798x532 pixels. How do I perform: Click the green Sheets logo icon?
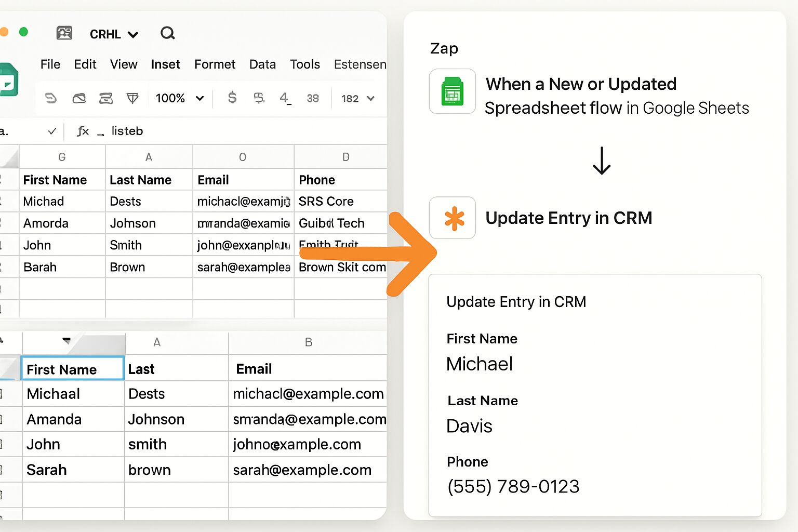click(9, 79)
